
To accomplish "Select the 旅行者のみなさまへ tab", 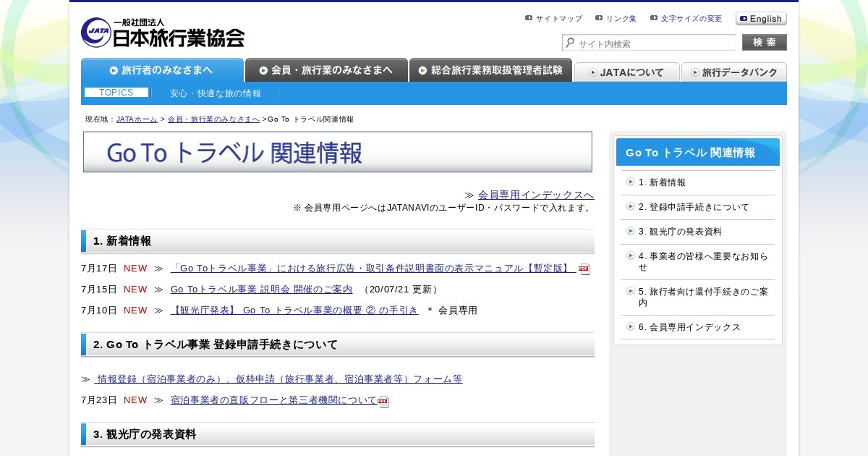I will tap(162, 70).
